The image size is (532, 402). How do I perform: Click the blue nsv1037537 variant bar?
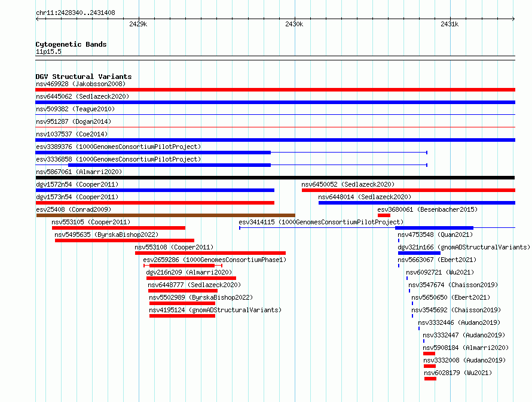coord(275,140)
